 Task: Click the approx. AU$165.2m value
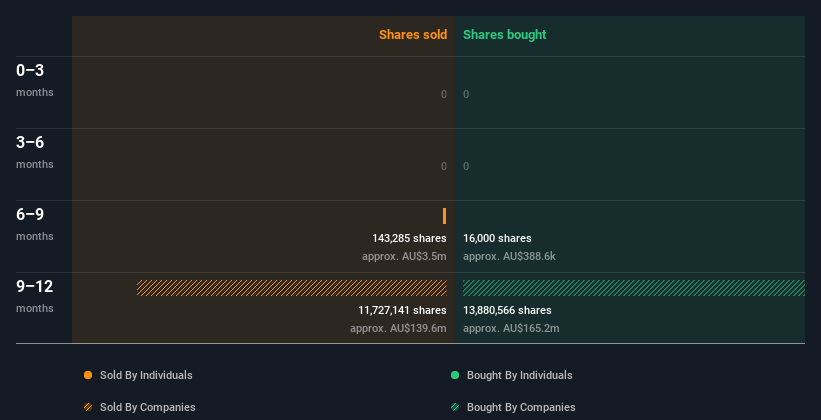[x=511, y=329]
